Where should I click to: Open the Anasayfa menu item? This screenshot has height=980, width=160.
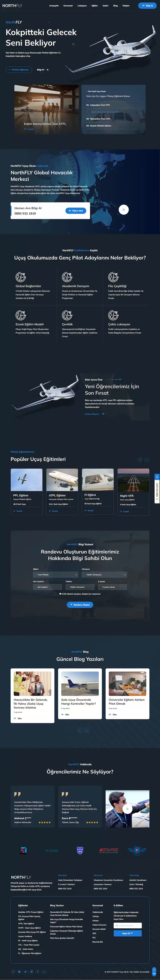pos(54,6)
